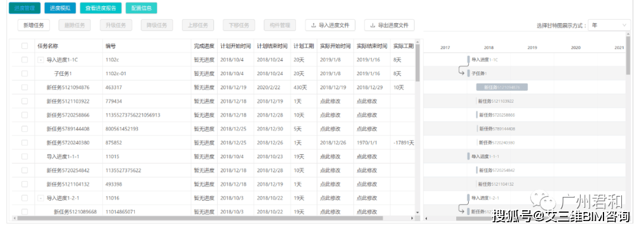Viewport: 644px width, 230px height.
Task: Click the table's scroll-left arrow
Action: (14, 218)
